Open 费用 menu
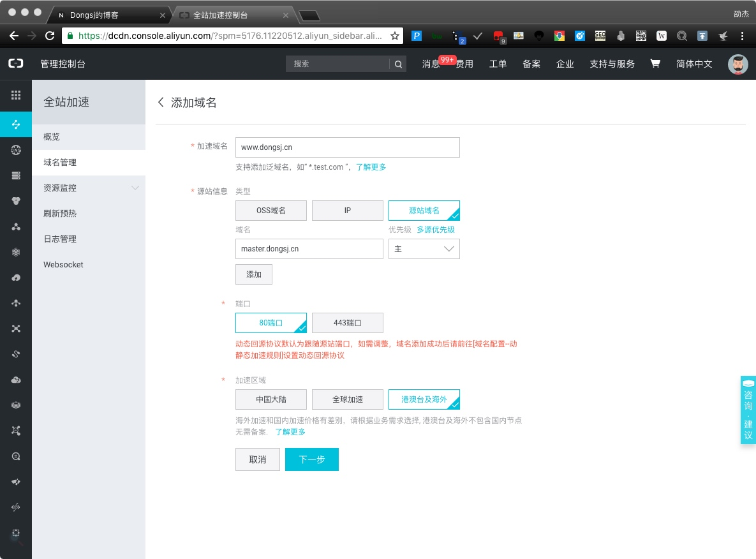This screenshot has width=756, height=559. [x=464, y=64]
